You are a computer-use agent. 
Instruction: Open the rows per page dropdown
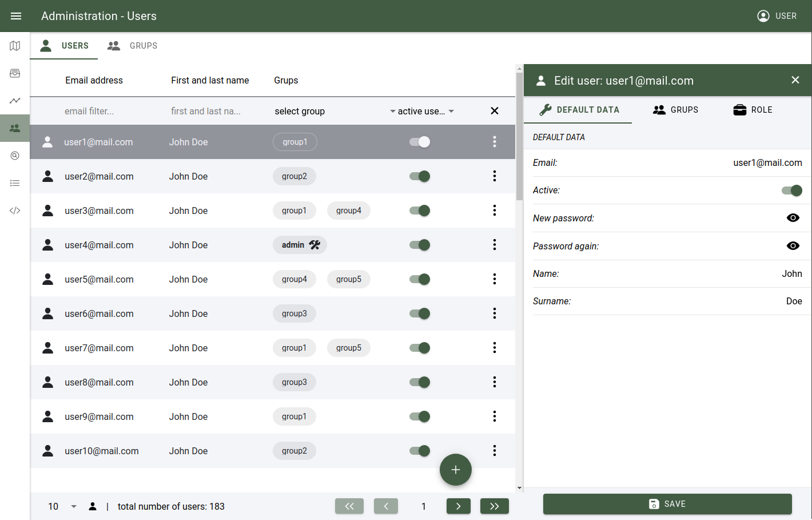(x=62, y=506)
